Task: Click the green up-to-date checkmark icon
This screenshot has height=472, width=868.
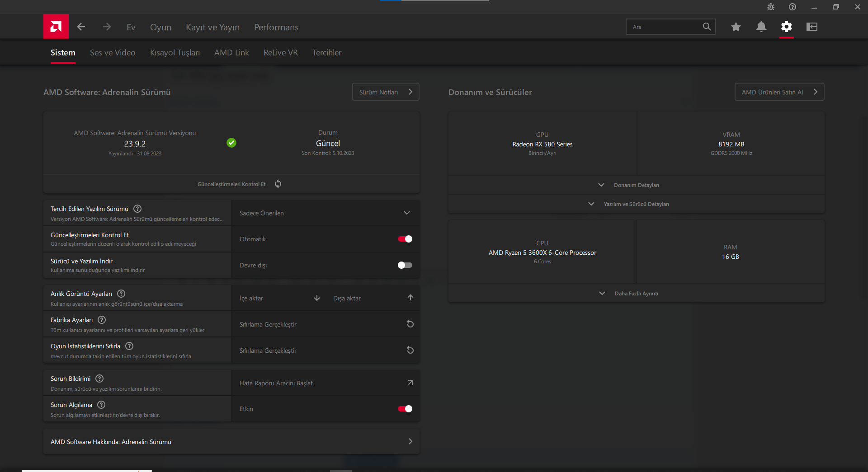Action: 231,143
